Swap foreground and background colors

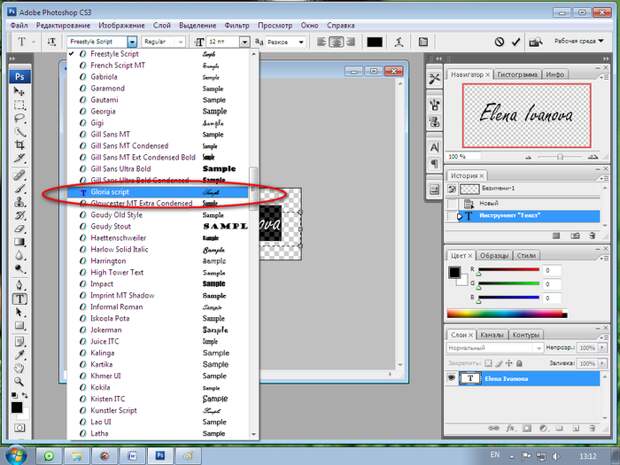pyautogui.click(x=25, y=395)
